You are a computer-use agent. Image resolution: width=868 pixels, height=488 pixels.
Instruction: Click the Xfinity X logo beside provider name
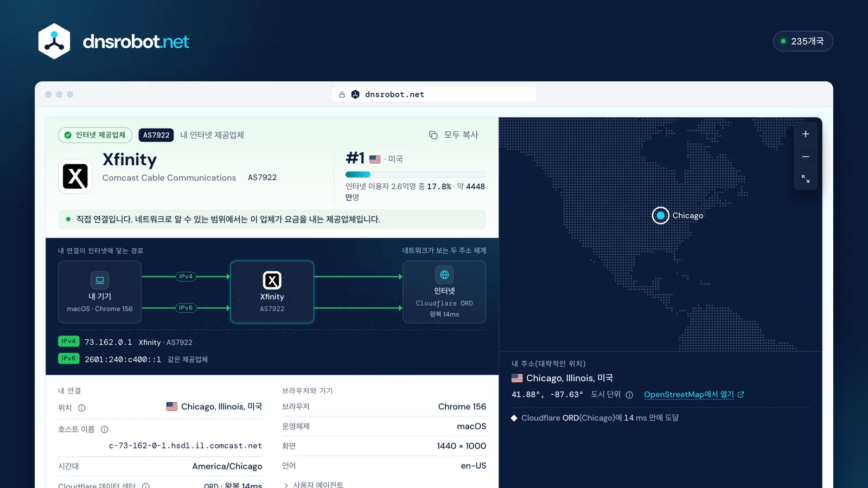coord(75,177)
